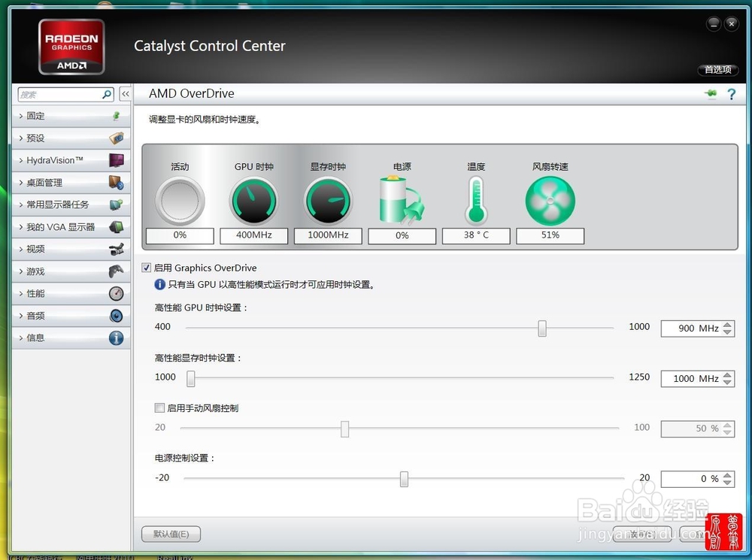The width and height of the screenshot is (752, 560).
Task: Uncheck 启用 Graphics OverDrive checkbox
Action: [x=147, y=268]
